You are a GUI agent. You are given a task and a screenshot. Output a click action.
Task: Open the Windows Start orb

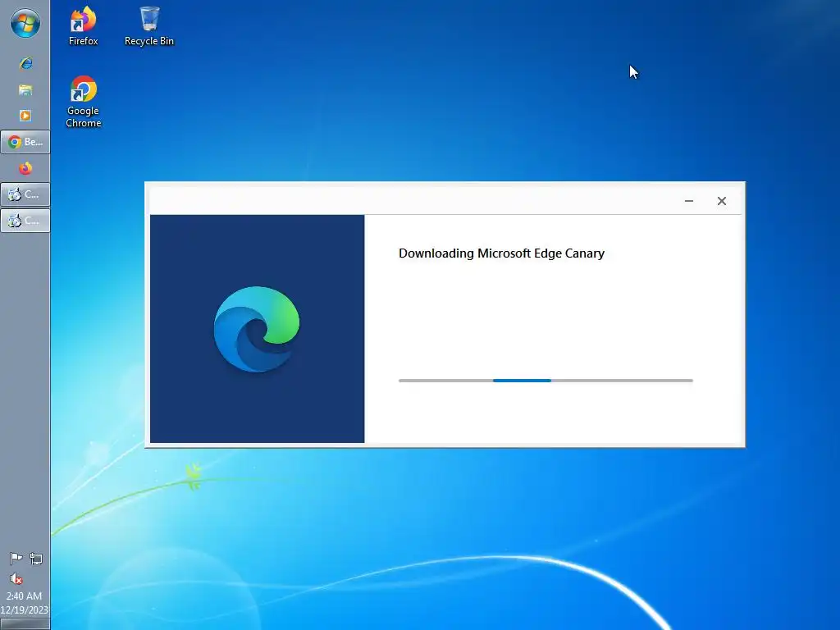pos(25,24)
